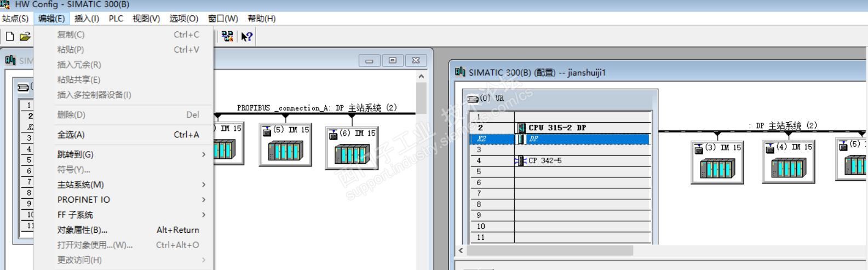
Task: Minimize the left SIMATIC child window
Action: pyautogui.click(x=370, y=60)
